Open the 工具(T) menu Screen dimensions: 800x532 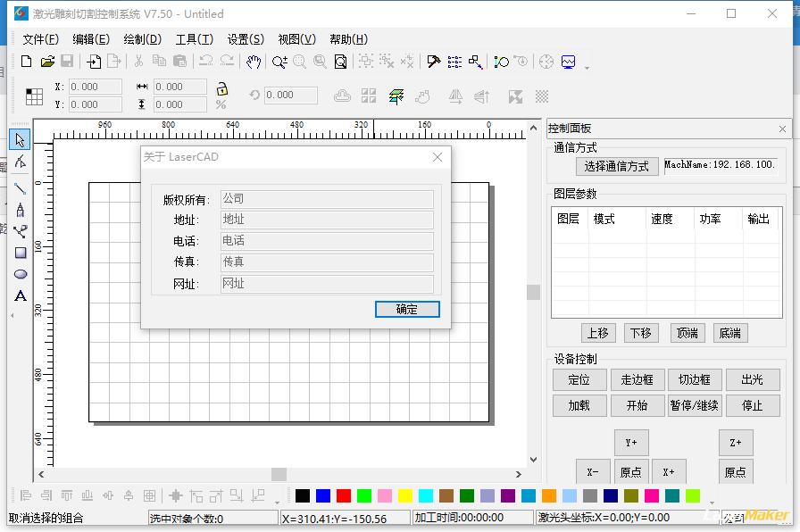(195, 39)
